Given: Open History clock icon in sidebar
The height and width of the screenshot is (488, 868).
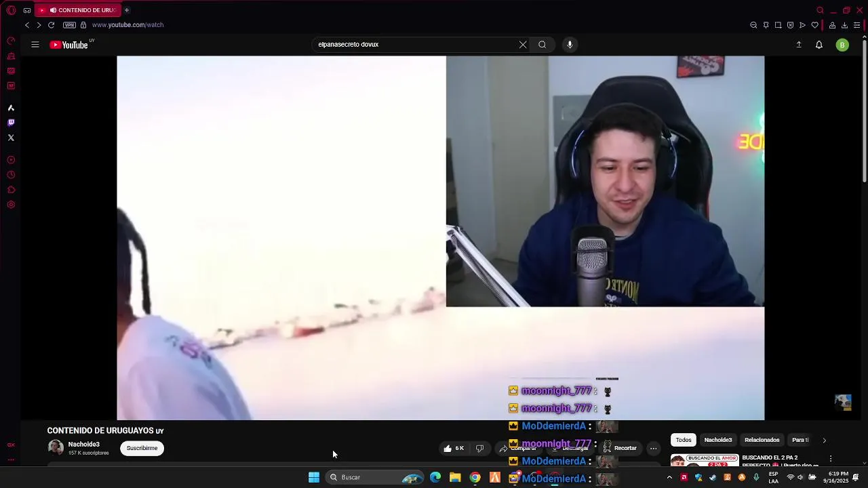Looking at the screenshot, I should 11,175.
